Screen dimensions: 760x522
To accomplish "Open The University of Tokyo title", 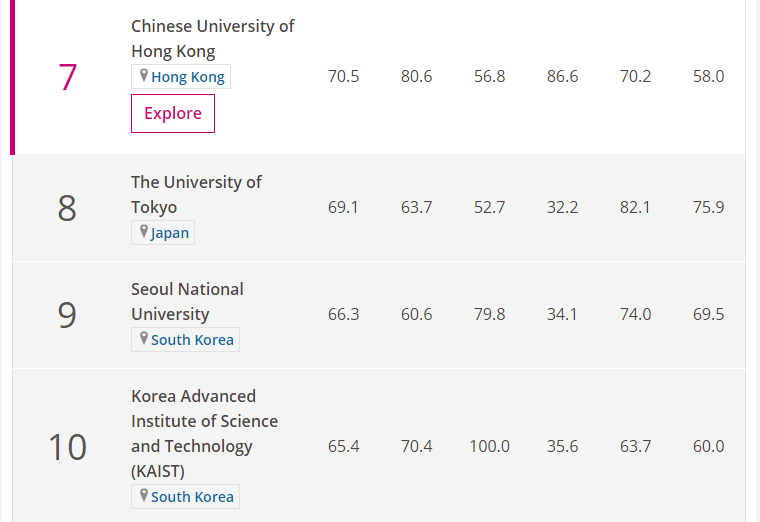I will click(x=196, y=194).
